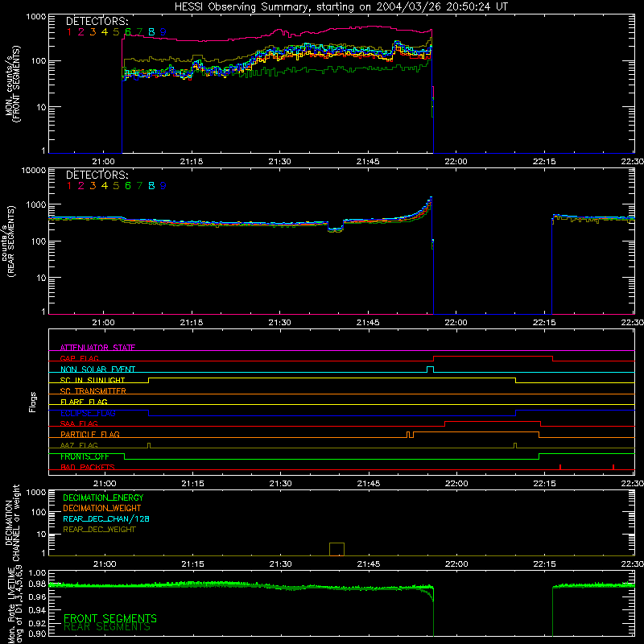Select detector 2 legend in front segments panel
644x644 pixels.
tap(81, 32)
